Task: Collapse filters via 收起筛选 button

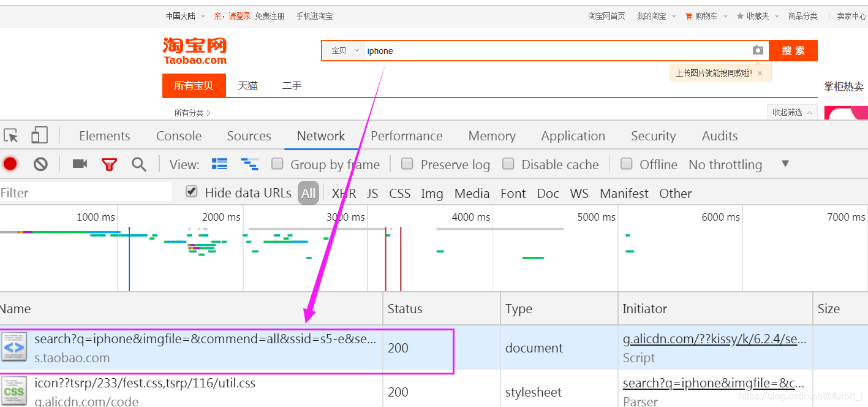Action: click(792, 112)
